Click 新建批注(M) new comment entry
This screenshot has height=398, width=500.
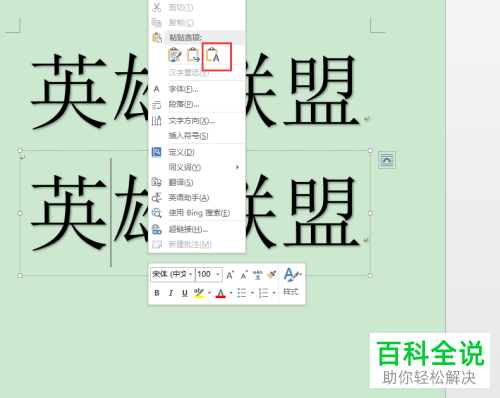(x=190, y=244)
